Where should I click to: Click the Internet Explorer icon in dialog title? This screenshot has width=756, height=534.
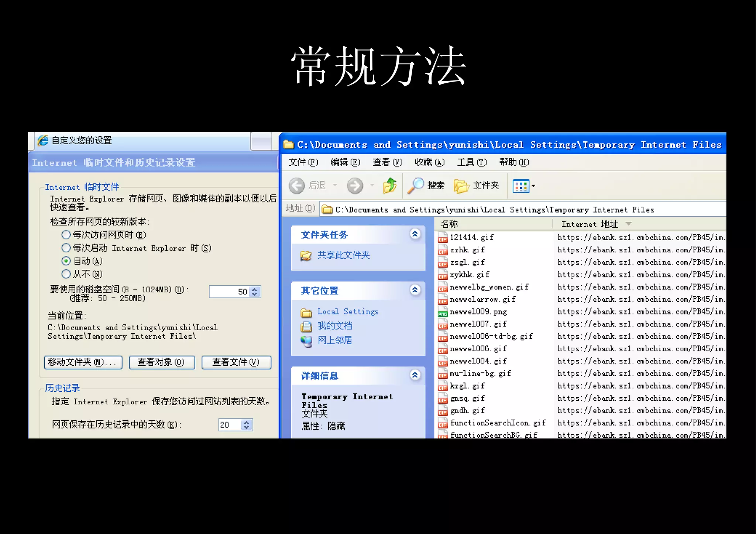click(43, 140)
